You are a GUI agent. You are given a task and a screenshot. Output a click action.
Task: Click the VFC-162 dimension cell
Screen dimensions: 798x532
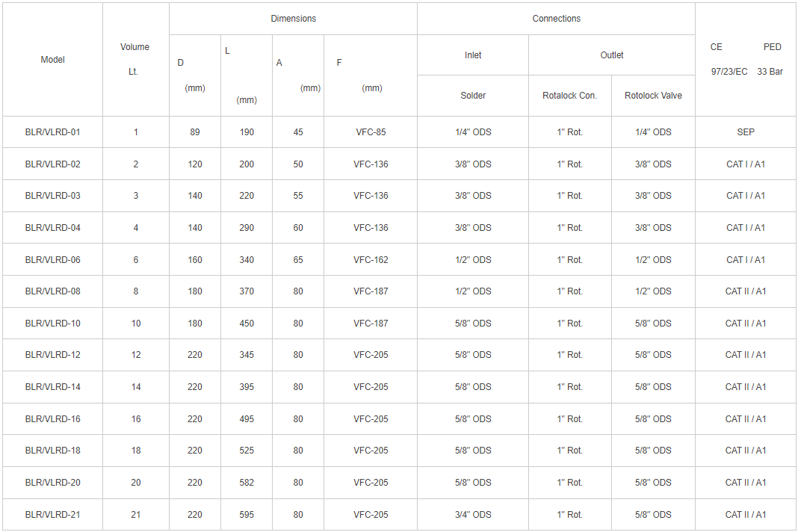[x=371, y=260]
